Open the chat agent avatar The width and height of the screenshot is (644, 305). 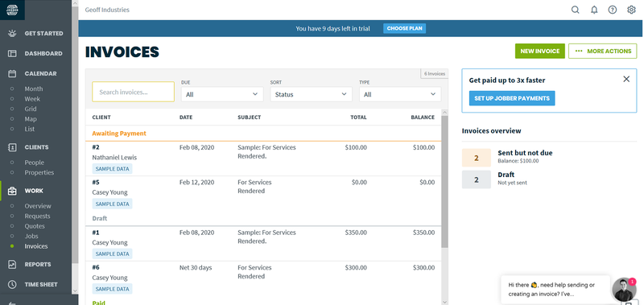(625, 290)
